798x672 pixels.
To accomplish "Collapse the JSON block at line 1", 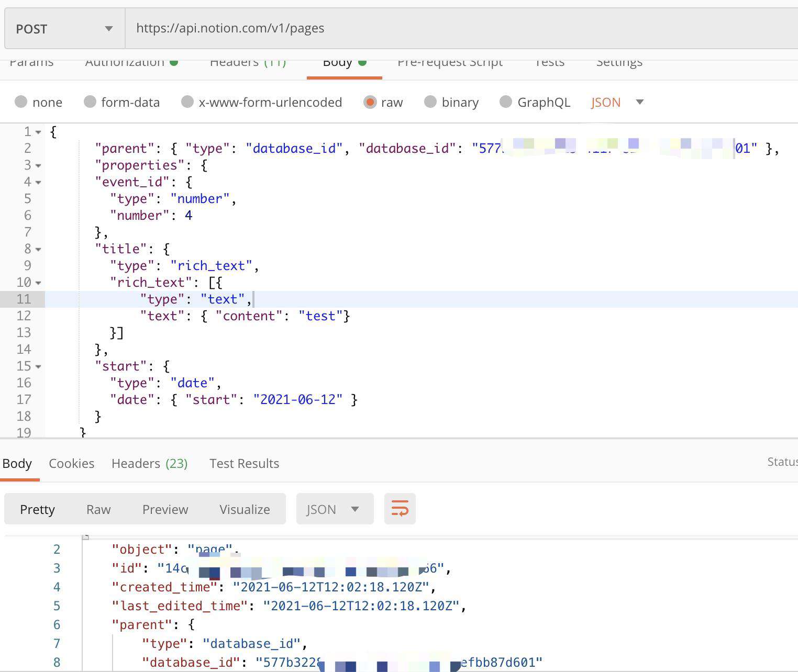I will pos(38,132).
